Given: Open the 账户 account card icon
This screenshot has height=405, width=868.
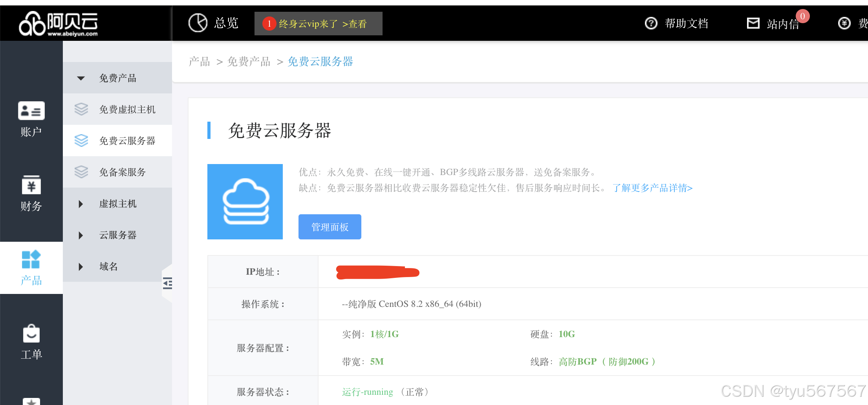Looking at the screenshot, I should [31, 111].
